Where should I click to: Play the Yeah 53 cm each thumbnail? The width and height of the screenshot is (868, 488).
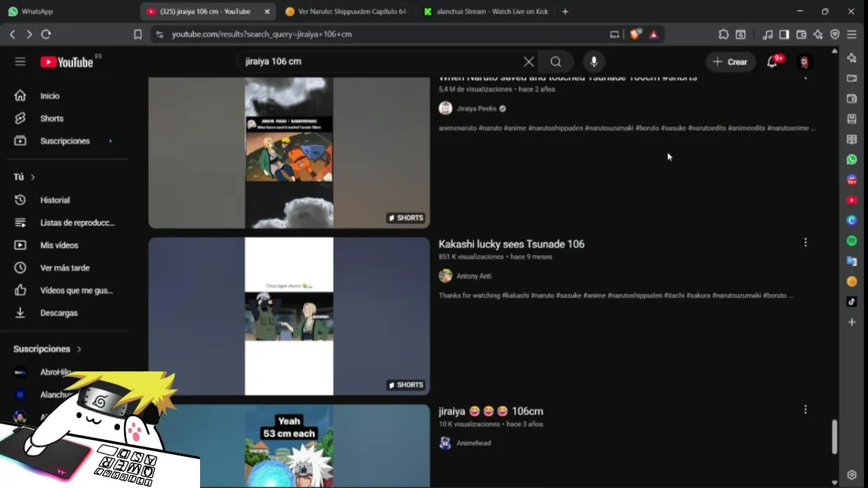click(289, 446)
